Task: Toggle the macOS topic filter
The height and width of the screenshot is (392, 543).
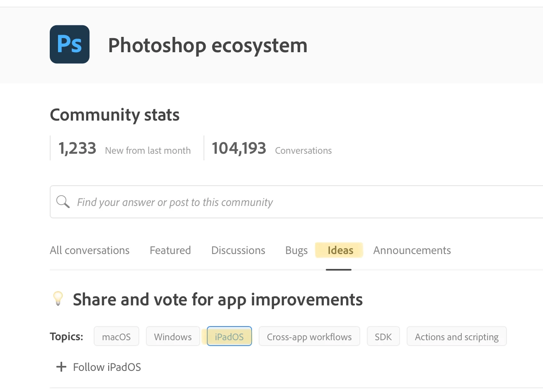Action: tap(116, 336)
